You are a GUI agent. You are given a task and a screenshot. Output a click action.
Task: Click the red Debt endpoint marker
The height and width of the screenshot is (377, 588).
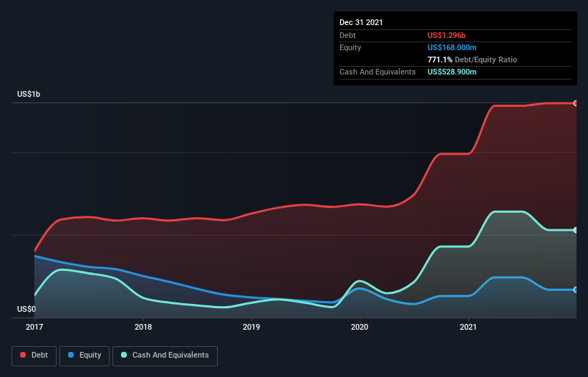click(576, 103)
